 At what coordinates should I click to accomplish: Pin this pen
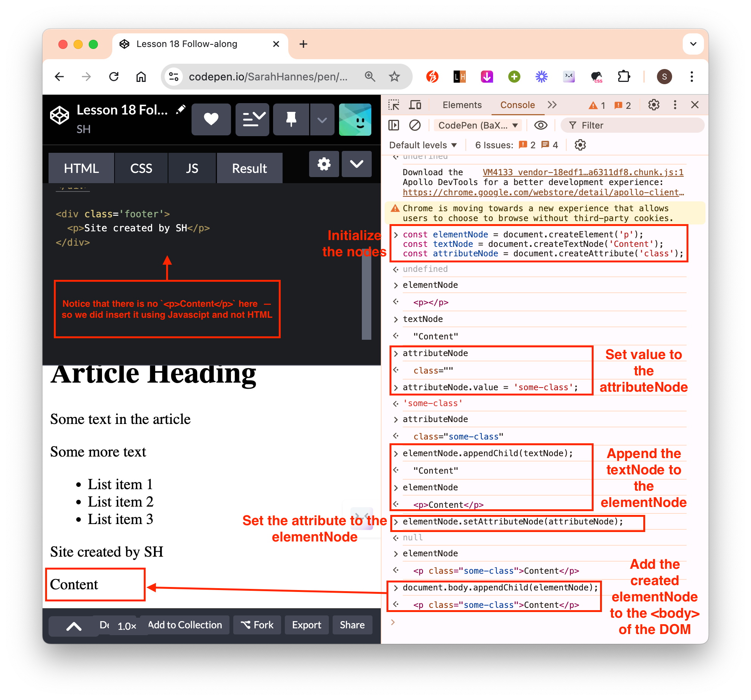pyautogui.click(x=291, y=119)
